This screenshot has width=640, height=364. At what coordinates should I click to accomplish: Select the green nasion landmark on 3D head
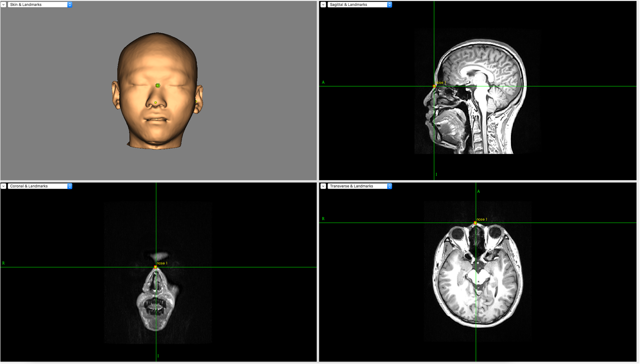(x=158, y=85)
